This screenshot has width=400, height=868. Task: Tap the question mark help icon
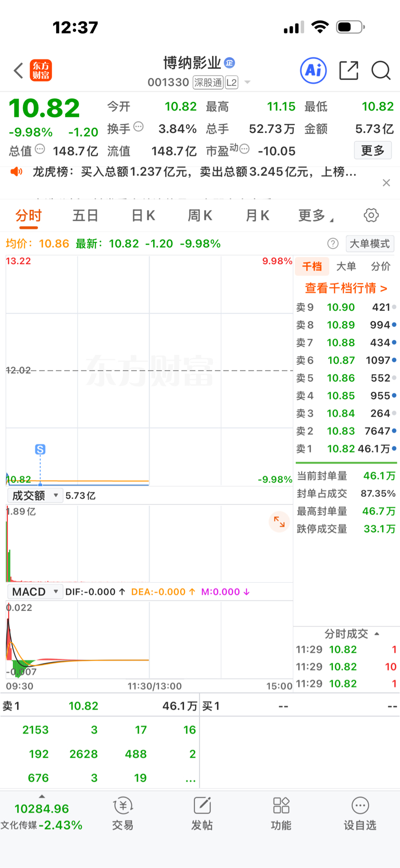333,243
